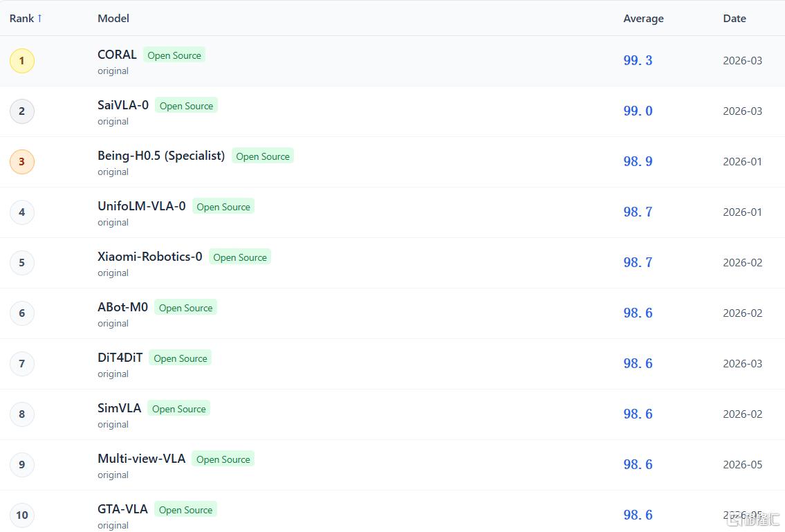Click the 2026-02 date in the SimVLA row

click(742, 414)
